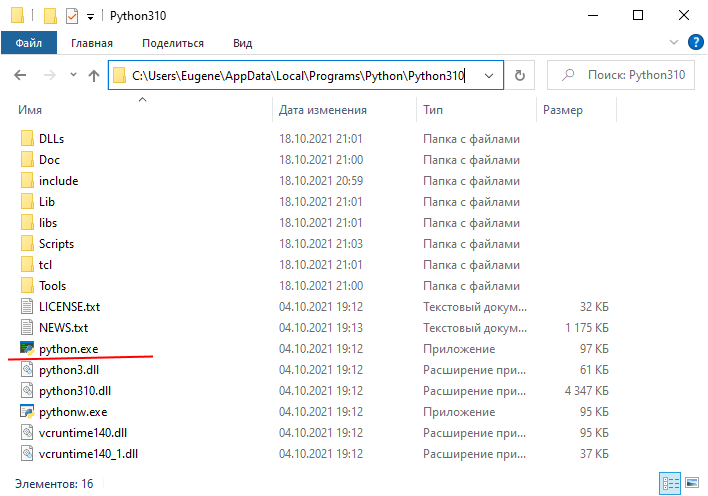Viewport: 708px width, 496px height.
Task: Click the vcruntime140_1.dll file name
Action: click(x=88, y=454)
